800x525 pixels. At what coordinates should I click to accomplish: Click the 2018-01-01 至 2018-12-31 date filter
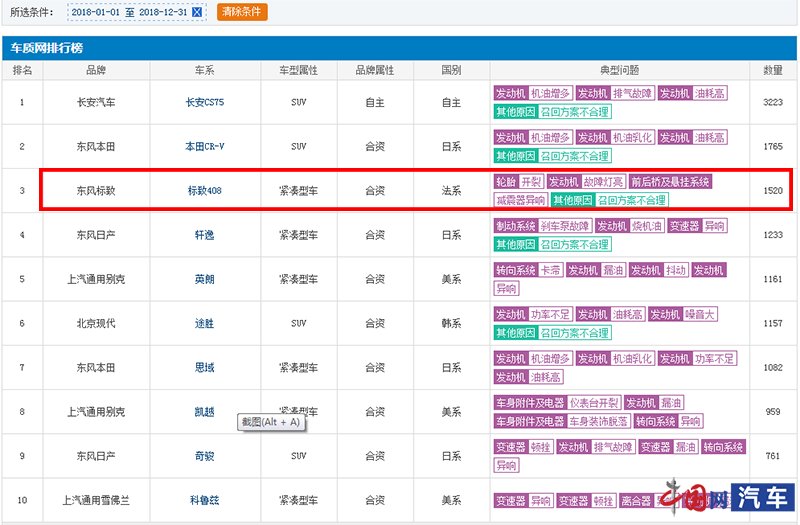click(128, 12)
